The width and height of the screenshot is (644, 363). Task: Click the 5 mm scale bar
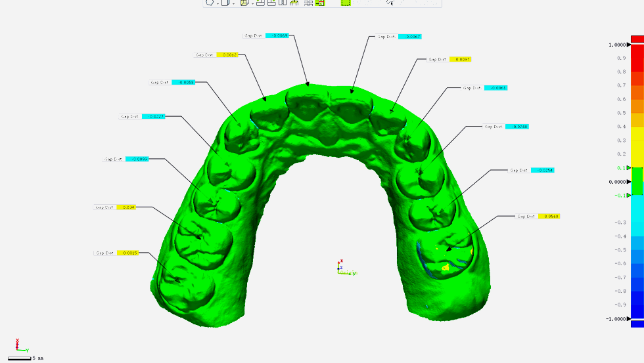[25, 358]
